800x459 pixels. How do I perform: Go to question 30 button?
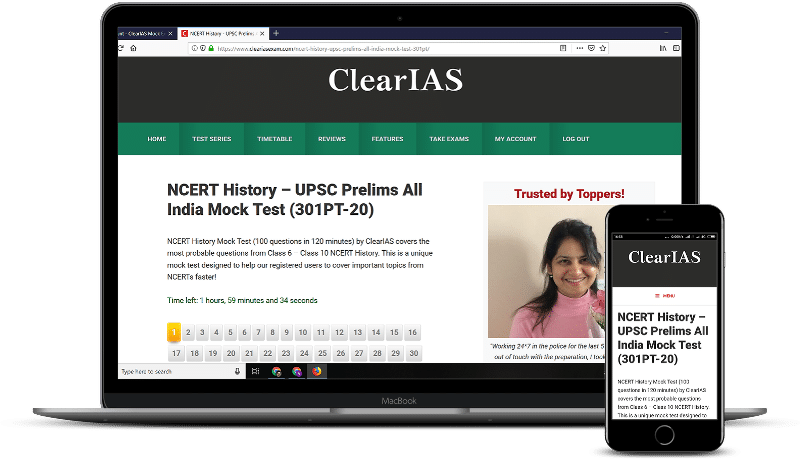click(x=414, y=353)
